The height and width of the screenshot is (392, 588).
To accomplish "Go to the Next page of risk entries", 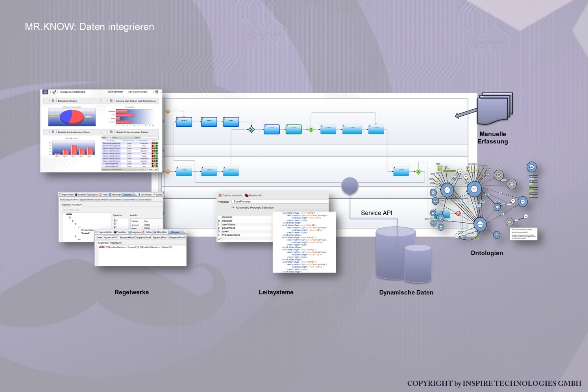I will (151, 169).
